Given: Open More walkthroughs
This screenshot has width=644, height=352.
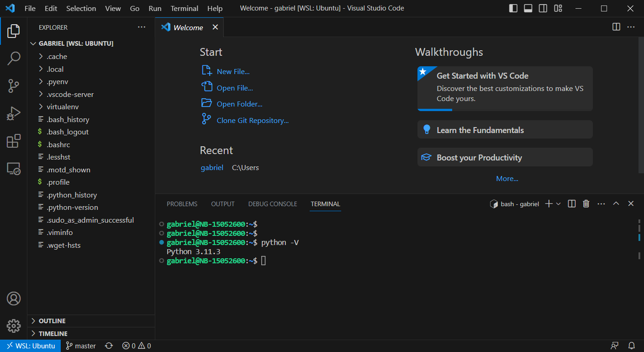Looking at the screenshot, I should (x=507, y=178).
